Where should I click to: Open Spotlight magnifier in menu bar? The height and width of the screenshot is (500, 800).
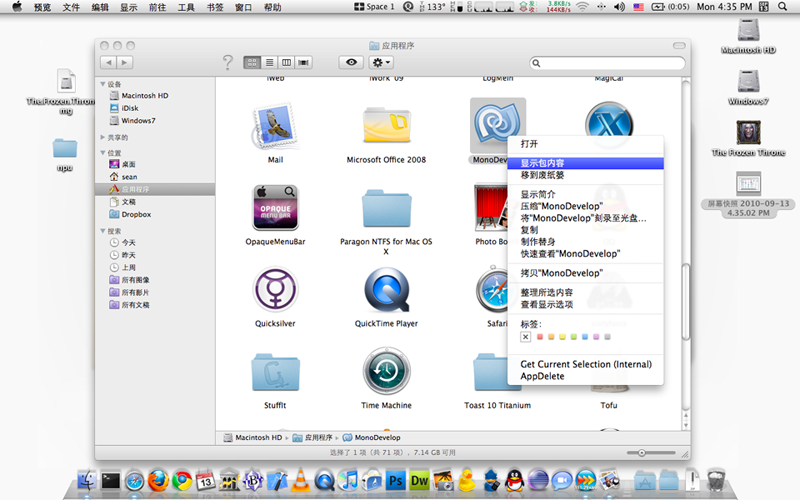click(x=782, y=7)
